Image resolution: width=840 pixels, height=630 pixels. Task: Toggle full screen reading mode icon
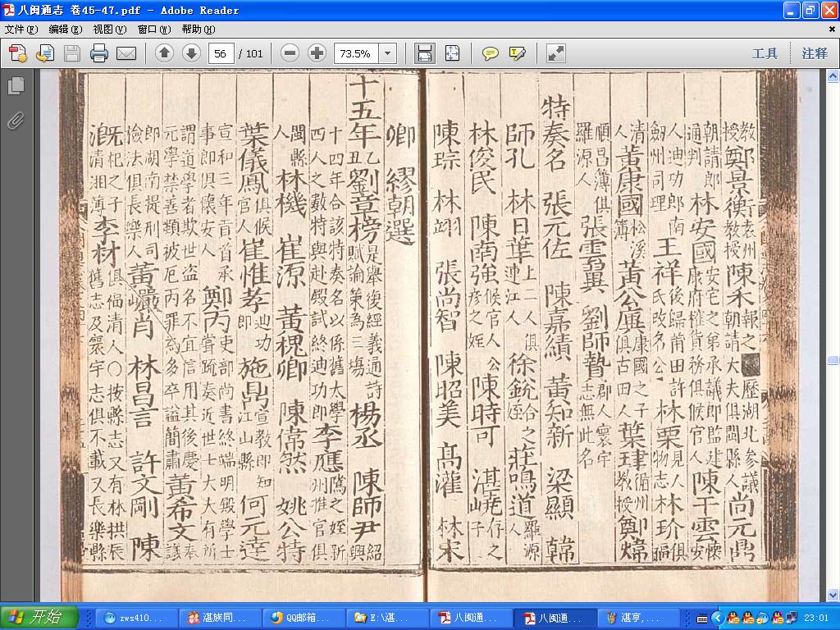(x=556, y=53)
